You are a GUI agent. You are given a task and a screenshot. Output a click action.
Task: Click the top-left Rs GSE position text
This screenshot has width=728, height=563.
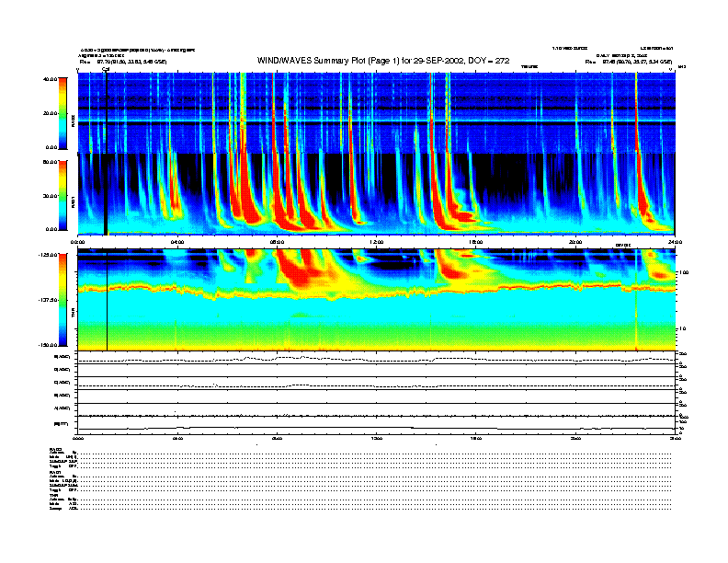123,62
